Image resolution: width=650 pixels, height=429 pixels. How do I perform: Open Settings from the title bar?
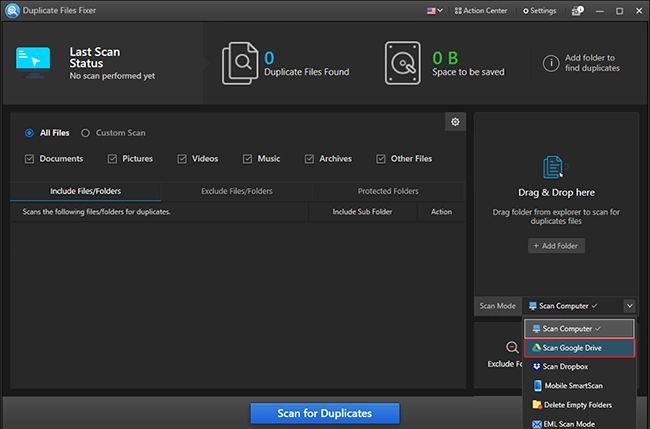click(x=539, y=11)
